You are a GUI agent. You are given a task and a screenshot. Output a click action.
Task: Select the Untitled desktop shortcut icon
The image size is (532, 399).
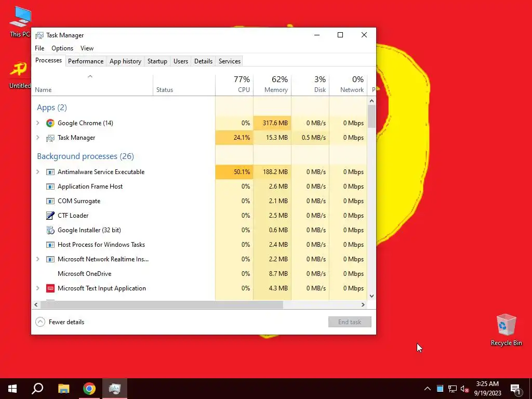coord(19,75)
